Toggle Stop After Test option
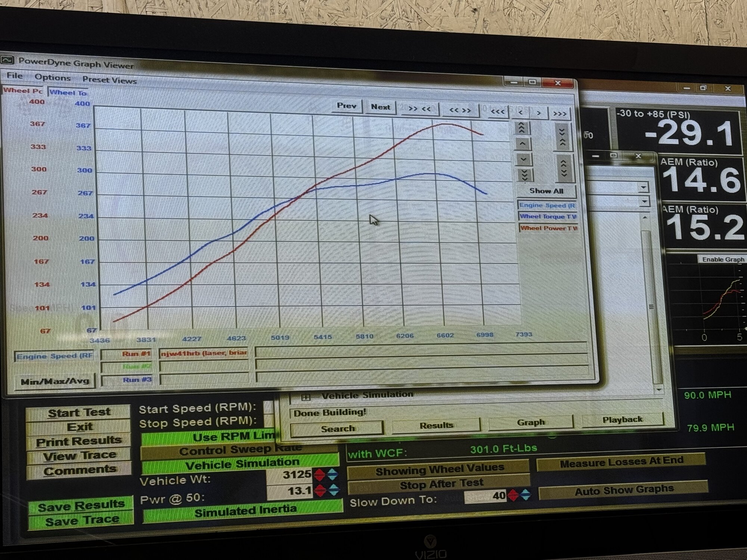Viewport: 747px width, 560px height. point(440,484)
